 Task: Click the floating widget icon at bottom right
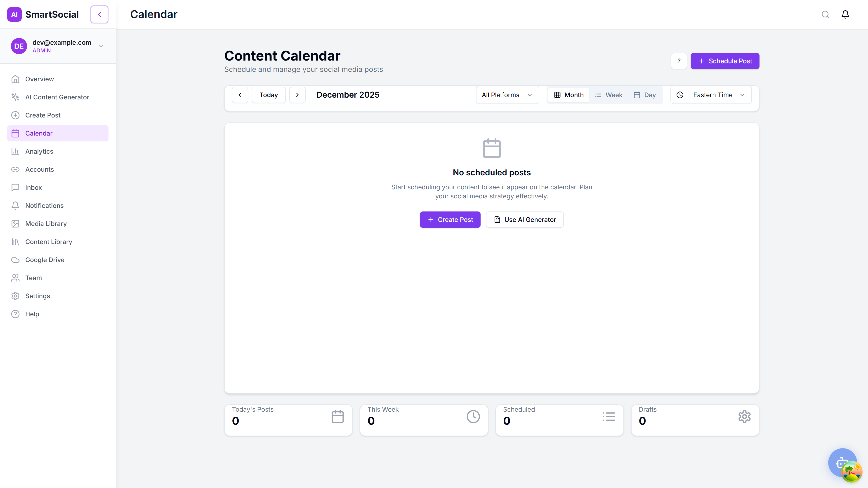(843, 463)
